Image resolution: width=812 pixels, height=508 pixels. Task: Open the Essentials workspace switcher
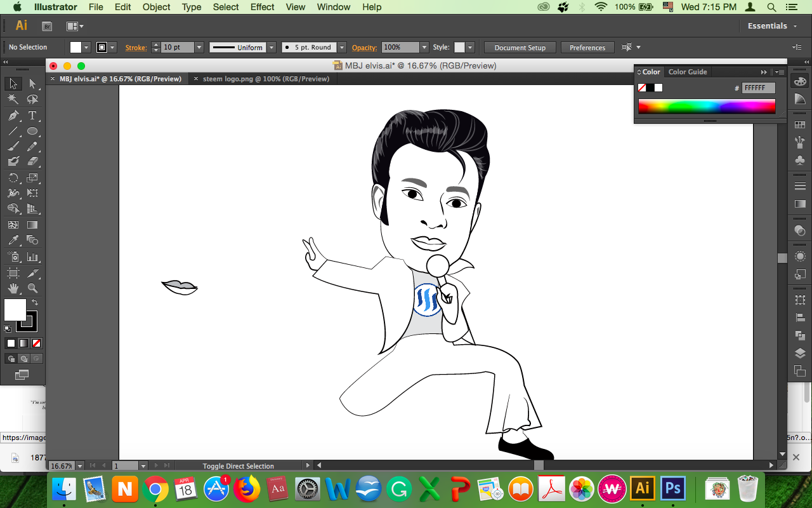(772, 26)
